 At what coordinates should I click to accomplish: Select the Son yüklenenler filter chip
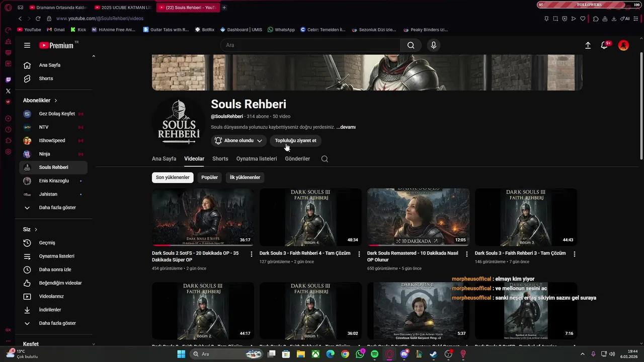(173, 177)
